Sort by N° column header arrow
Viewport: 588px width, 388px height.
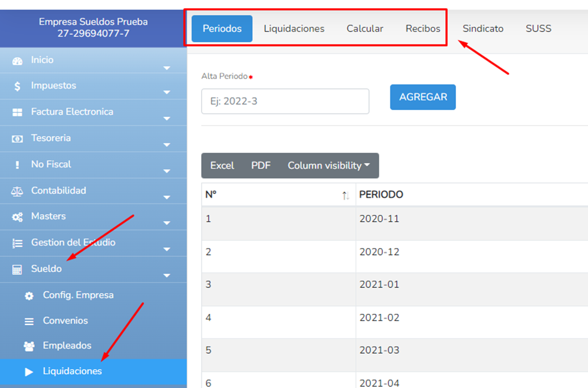345,196
